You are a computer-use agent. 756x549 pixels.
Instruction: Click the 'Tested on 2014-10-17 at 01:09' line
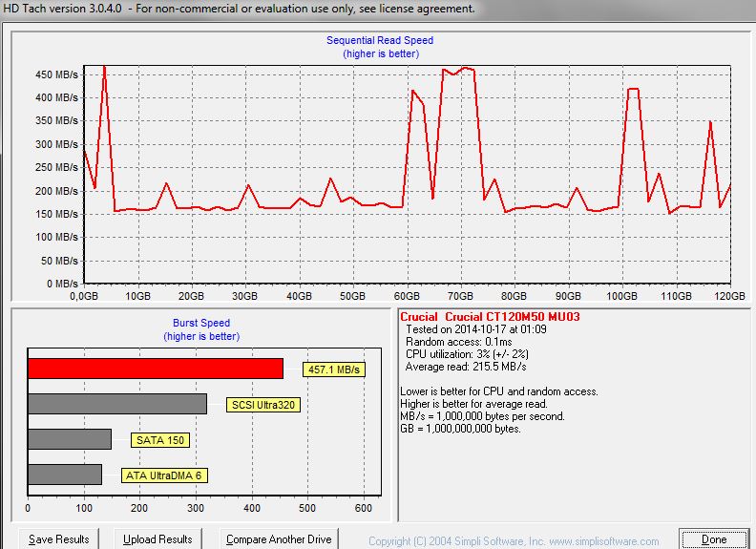tap(476, 329)
